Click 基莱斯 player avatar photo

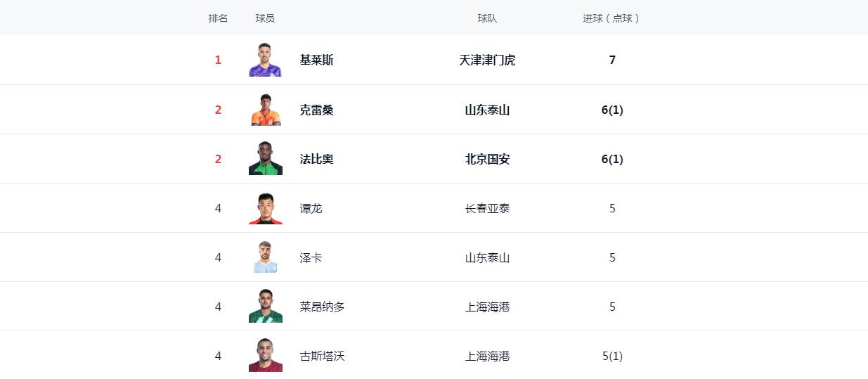(x=265, y=60)
